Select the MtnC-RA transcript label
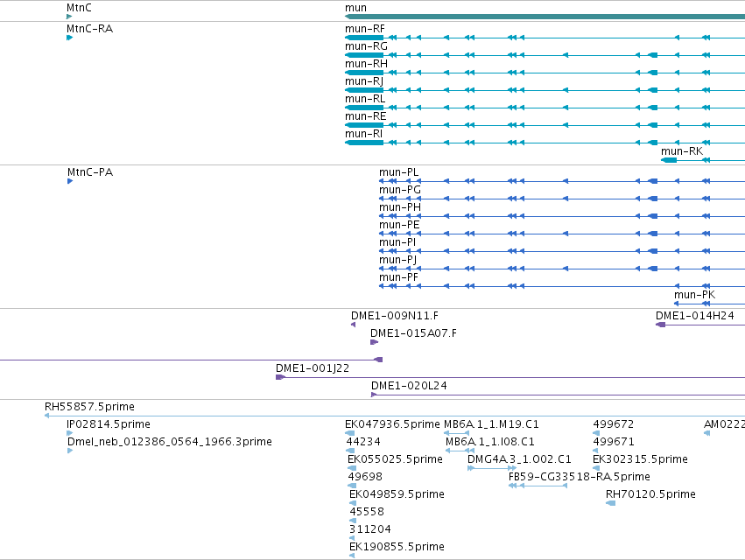This screenshot has width=745, height=560. coord(90,29)
